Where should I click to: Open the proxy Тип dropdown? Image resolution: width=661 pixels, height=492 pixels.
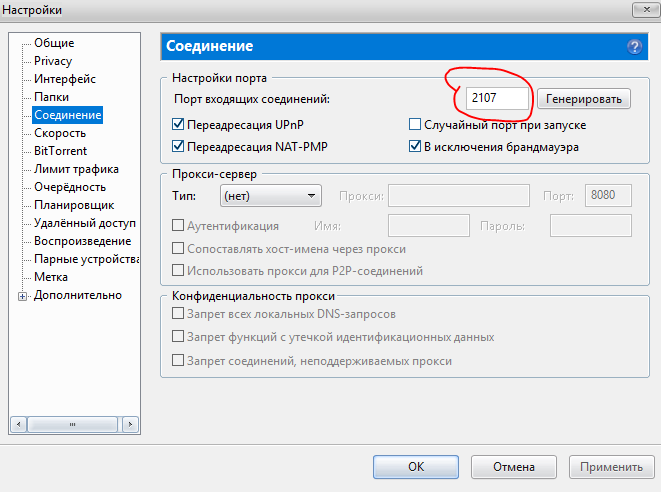[270, 196]
